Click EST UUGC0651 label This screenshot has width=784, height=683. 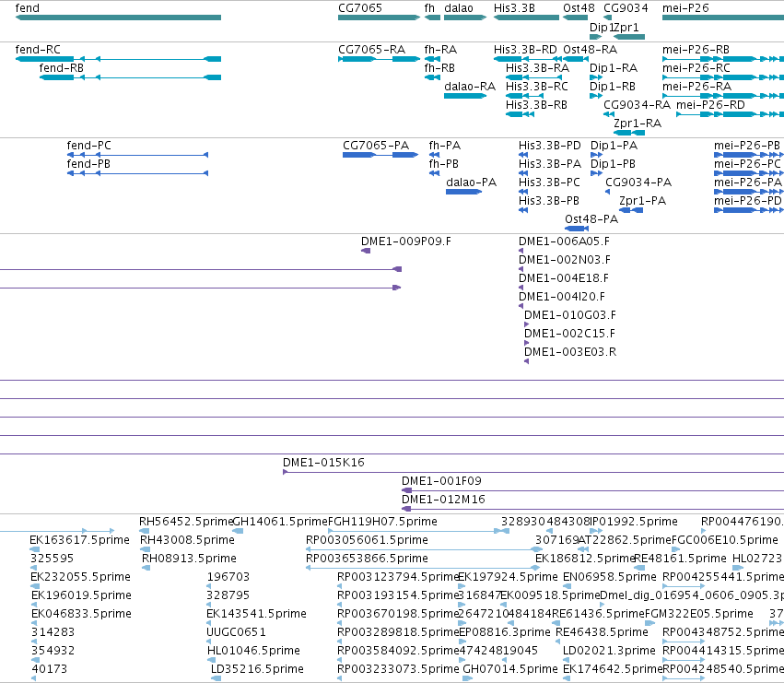(236, 632)
